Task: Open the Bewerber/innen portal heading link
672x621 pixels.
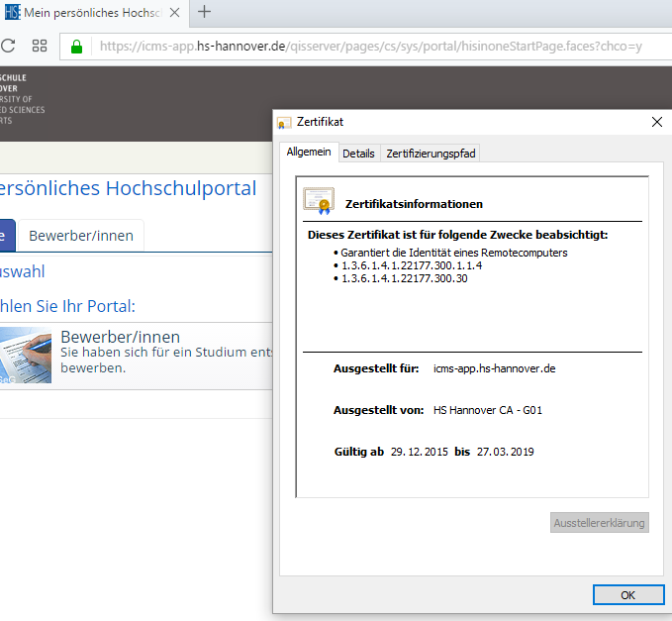Action: pos(121,337)
